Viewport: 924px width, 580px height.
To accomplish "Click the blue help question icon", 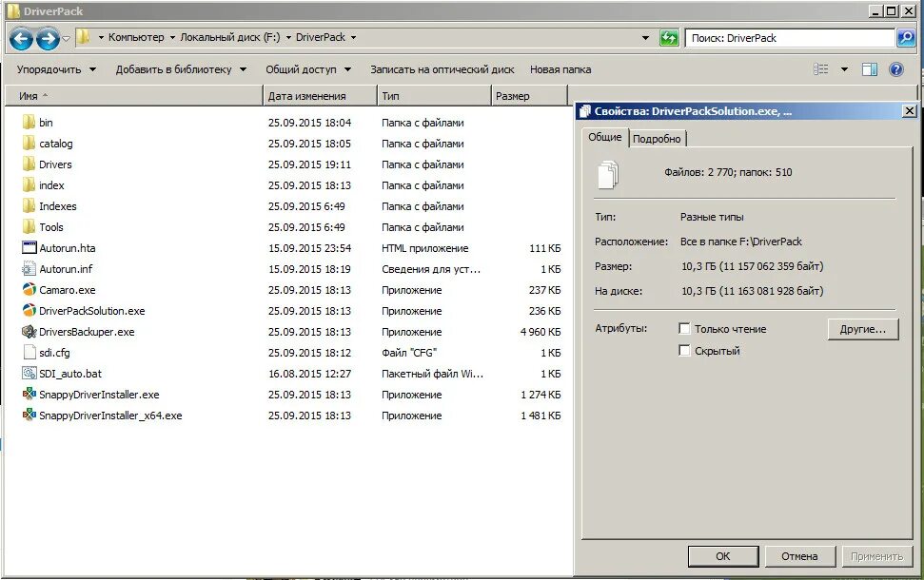I will 896,69.
